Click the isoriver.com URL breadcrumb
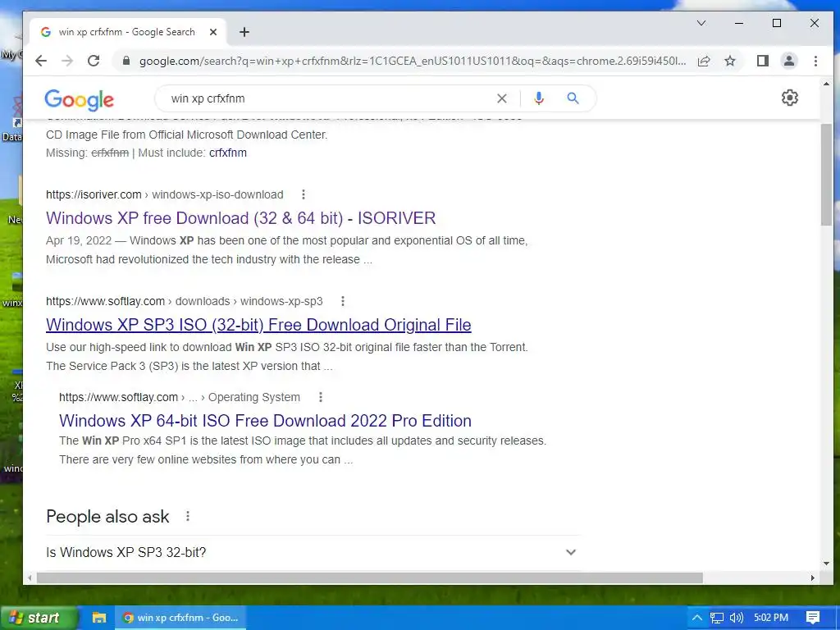840x630 pixels. pos(164,194)
